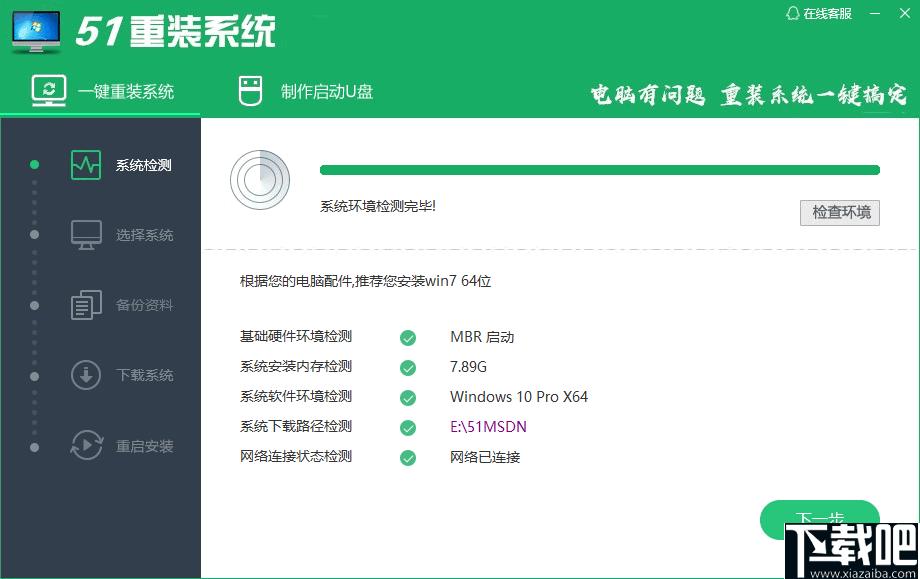
Task: Click the green dot beside 系统检测
Action: [x=35, y=164]
